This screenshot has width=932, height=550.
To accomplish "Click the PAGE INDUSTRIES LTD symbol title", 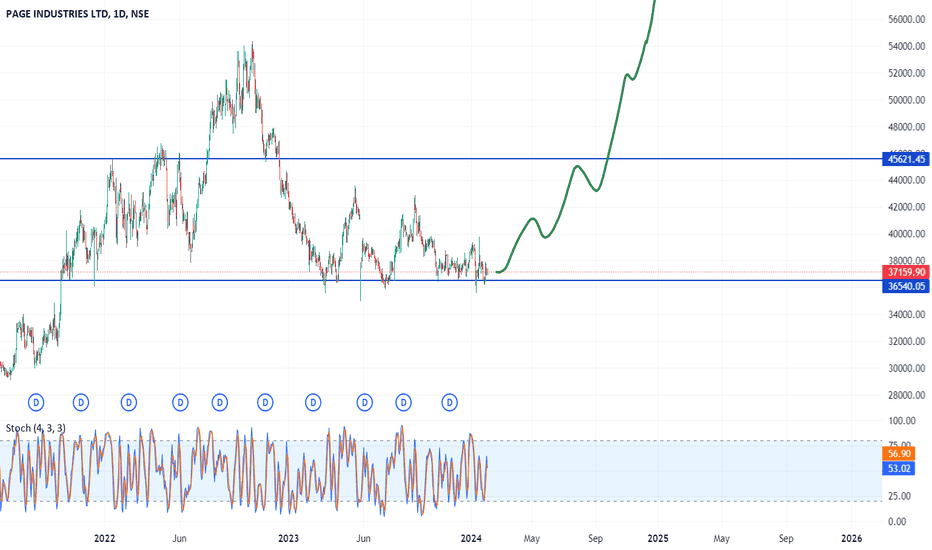I will point(77,14).
